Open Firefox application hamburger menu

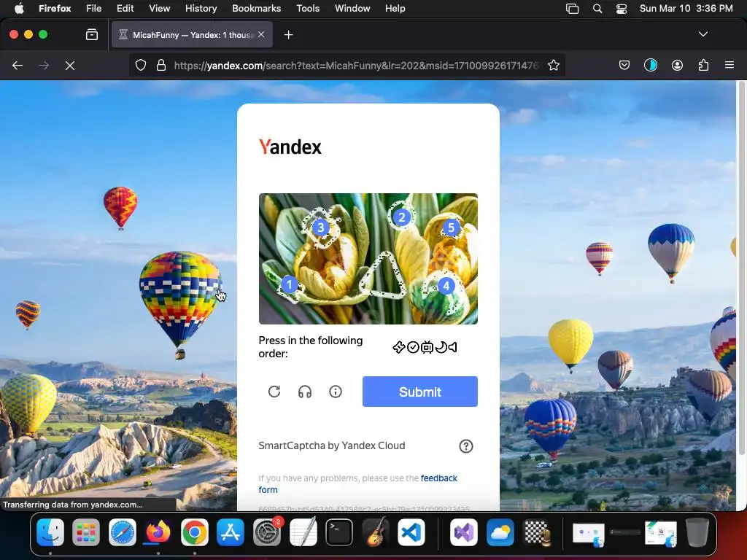pyautogui.click(x=729, y=65)
